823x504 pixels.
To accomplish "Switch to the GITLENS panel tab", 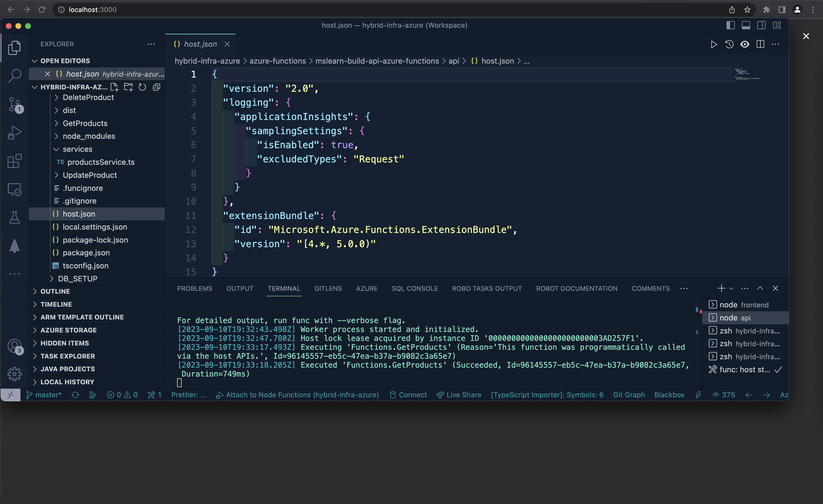I will 328,288.
